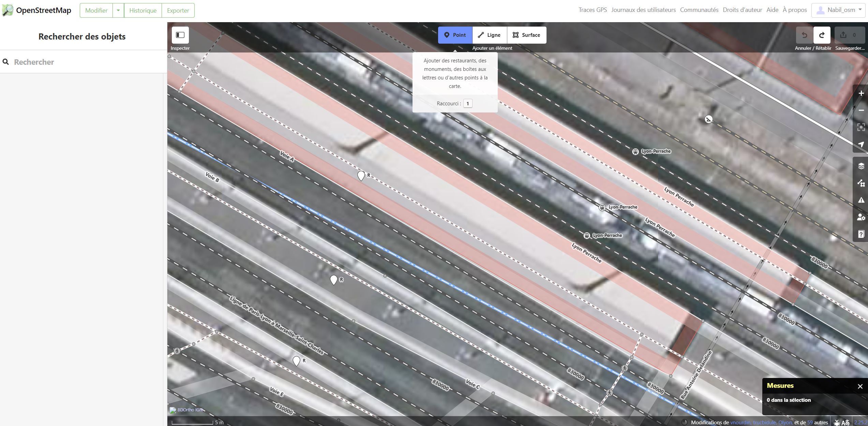Close the Mesures panel
This screenshot has width=868, height=426.
[860, 386]
